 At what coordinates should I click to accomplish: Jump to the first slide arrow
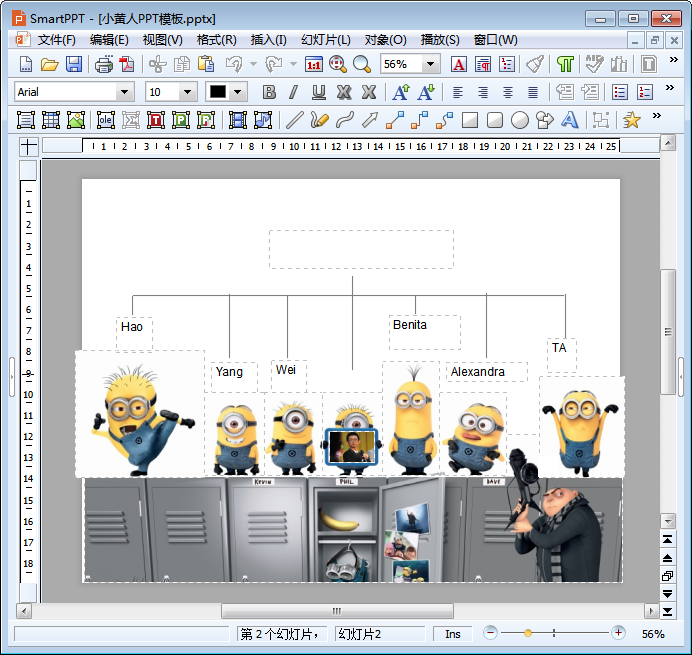[x=668, y=539]
